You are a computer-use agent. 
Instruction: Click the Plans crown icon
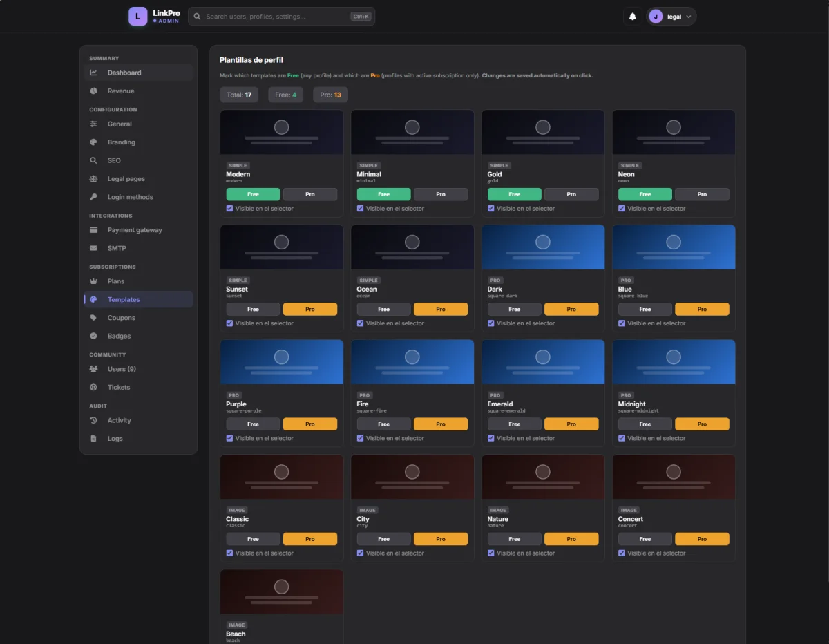[x=93, y=281]
